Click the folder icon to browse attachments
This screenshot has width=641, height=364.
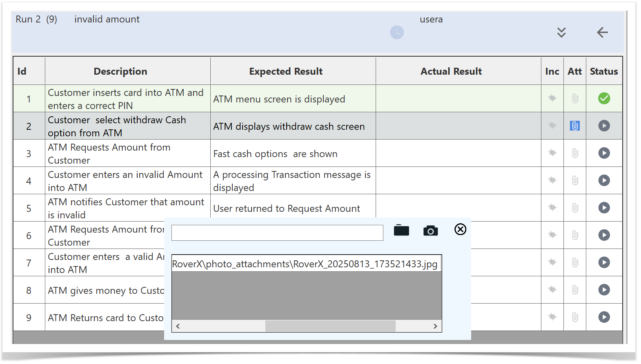[x=401, y=231]
